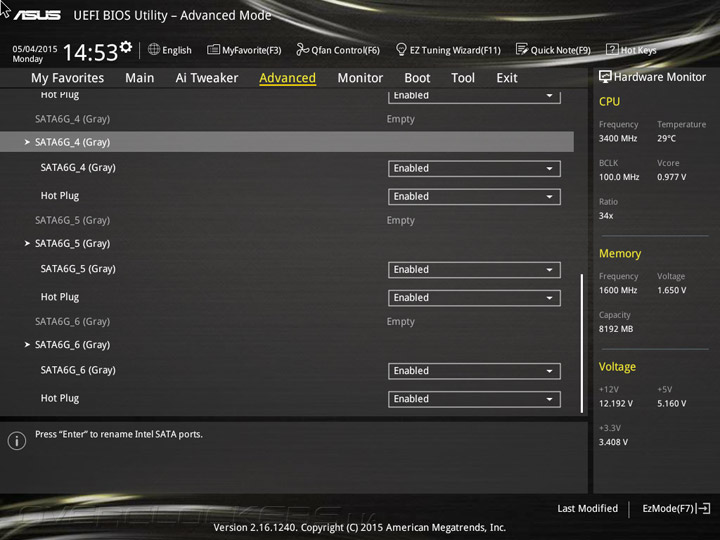The width and height of the screenshot is (720, 540).
Task: Launch Qfan Control(F6)
Action: (x=345, y=50)
